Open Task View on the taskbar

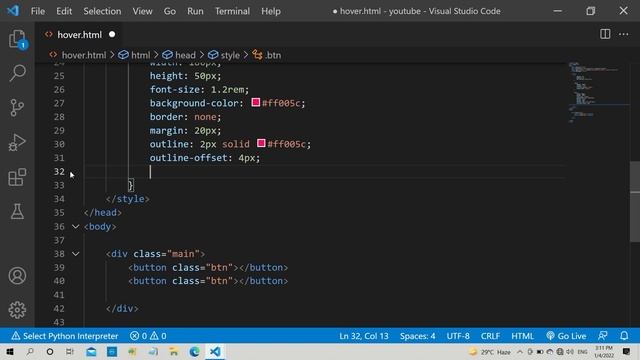(x=70, y=352)
